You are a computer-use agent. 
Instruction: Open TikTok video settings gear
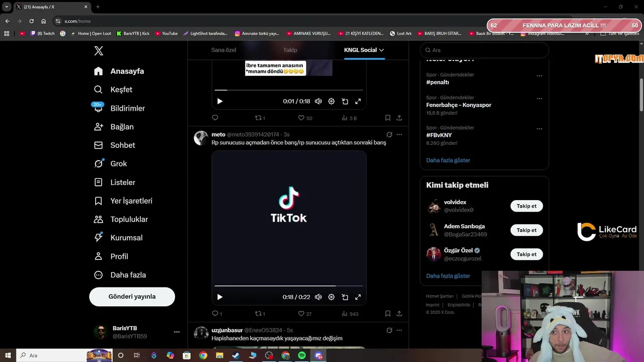pyautogui.click(x=331, y=297)
